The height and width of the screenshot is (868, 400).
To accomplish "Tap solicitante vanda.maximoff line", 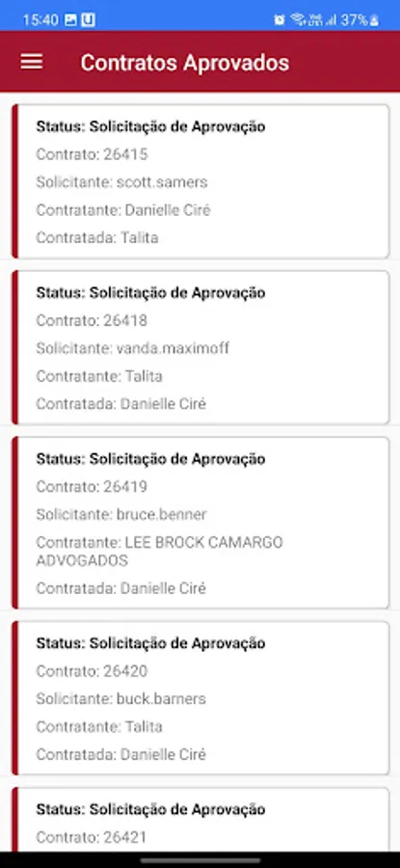I will click(x=133, y=348).
